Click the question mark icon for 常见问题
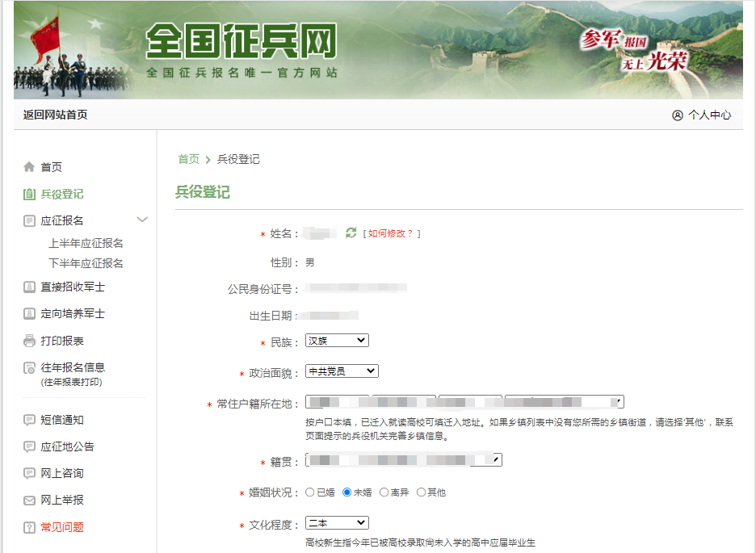Image resolution: width=756 pixels, height=553 pixels. pyautogui.click(x=29, y=527)
